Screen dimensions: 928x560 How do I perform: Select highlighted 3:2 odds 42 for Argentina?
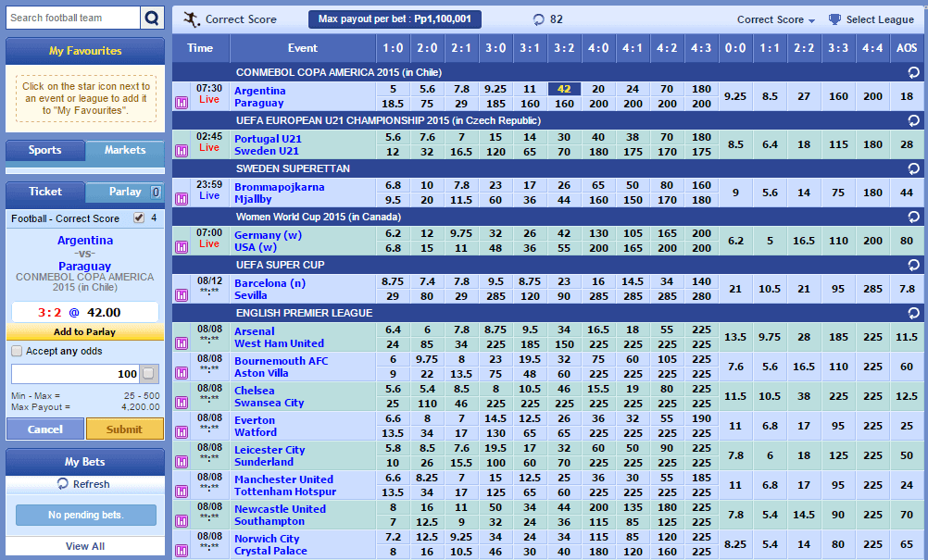point(564,89)
